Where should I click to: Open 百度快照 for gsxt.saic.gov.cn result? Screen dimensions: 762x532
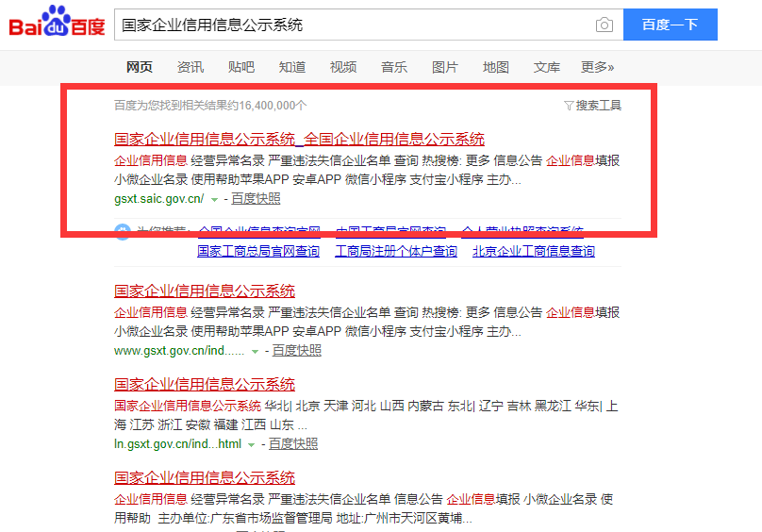(x=256, y=199)
